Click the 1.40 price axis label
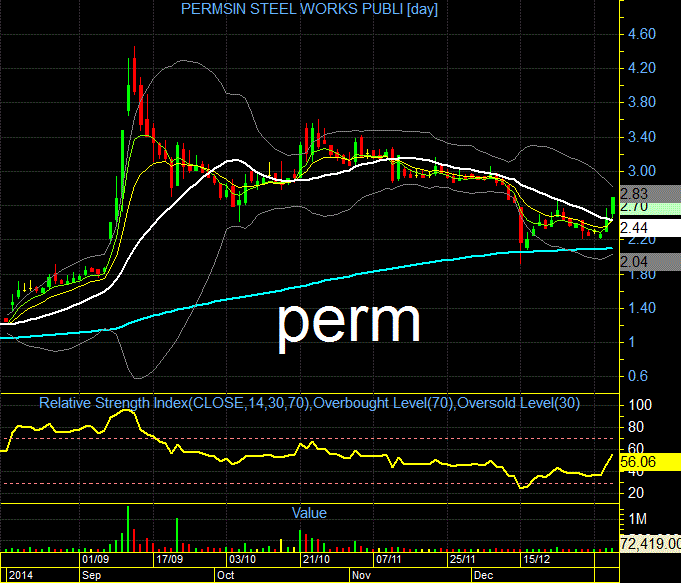This screenshot has height=583, width=681. (641, 308)
